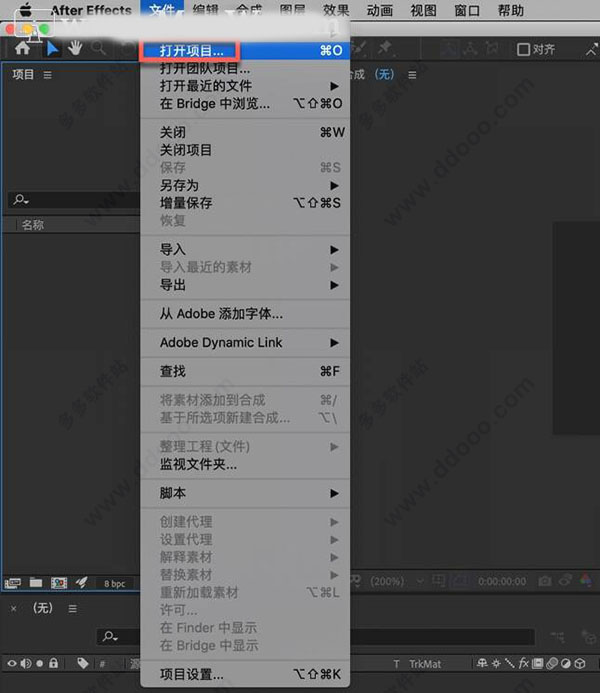The width and height of the screenshot is (600, 693).
Task: Click the Interpret Footage icon in Project panel
Action: point(12,583)
